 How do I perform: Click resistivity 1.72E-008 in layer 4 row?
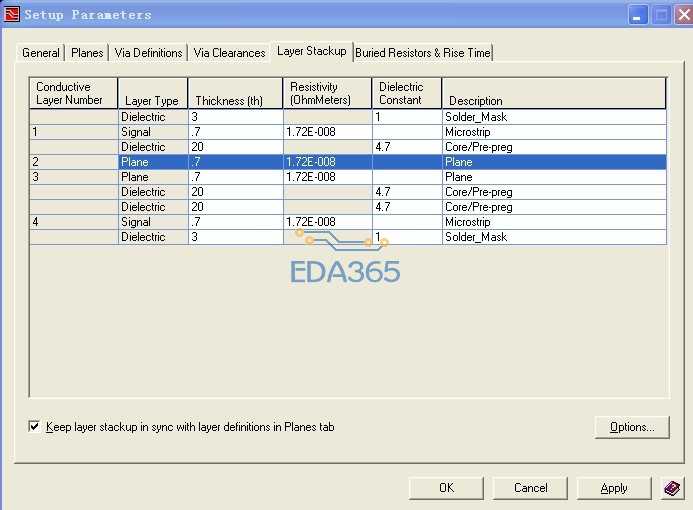[327, 222]
